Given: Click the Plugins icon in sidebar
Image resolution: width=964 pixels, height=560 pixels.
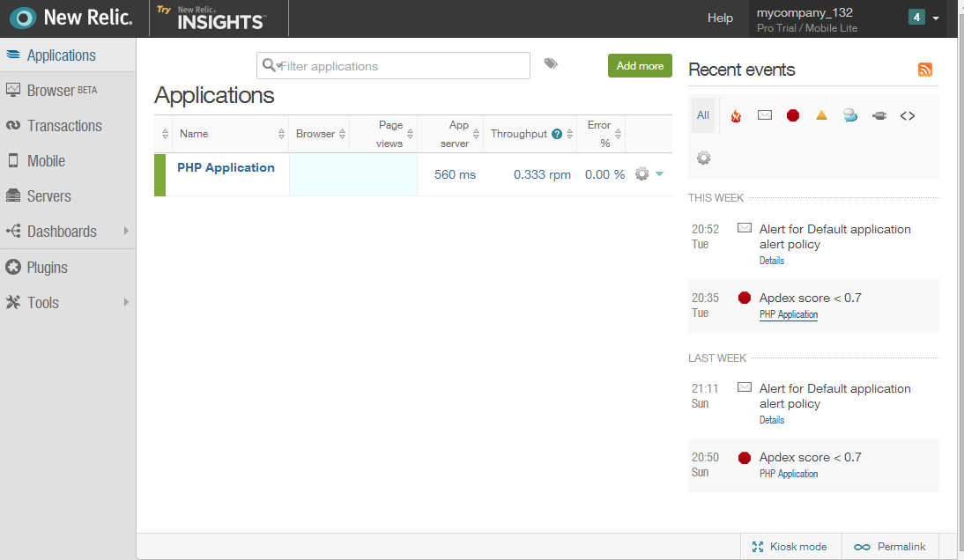Looking at the screenshot, I should pos(13,267).
